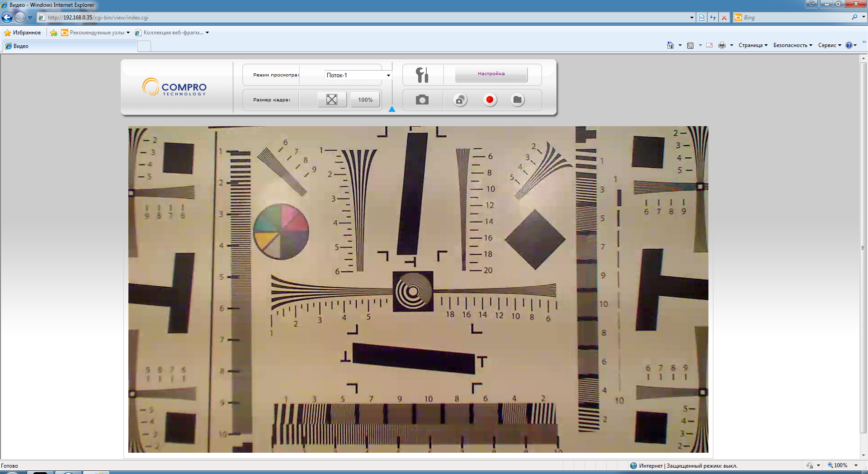Click the Home page icon
The image size is (868, 474).
click(x=670, y=45)
